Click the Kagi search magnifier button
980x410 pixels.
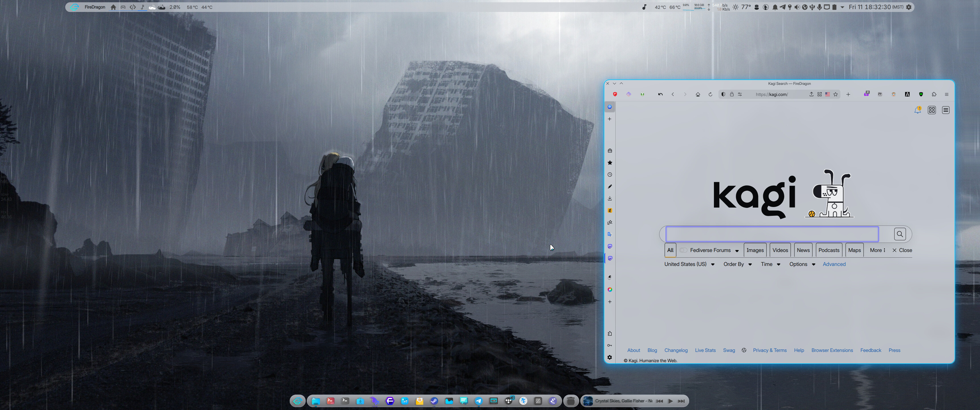pos(899,234)
